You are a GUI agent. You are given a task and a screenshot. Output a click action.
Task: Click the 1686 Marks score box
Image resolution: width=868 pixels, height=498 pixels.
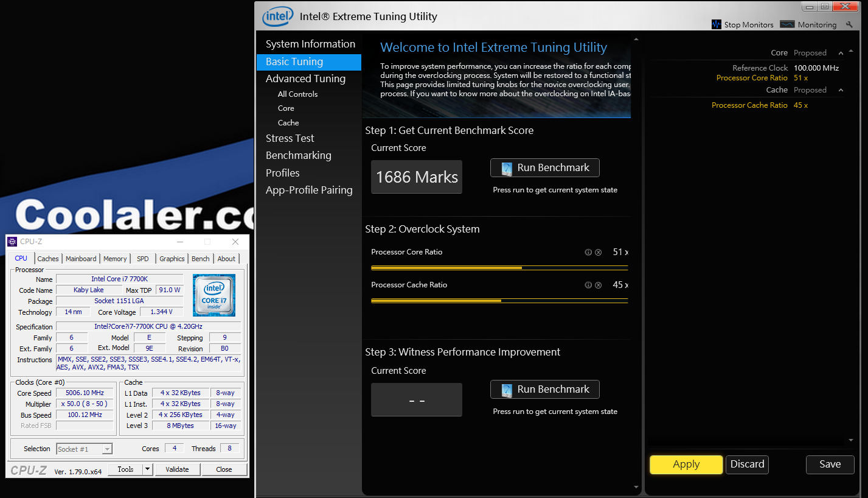click(417, 177)
